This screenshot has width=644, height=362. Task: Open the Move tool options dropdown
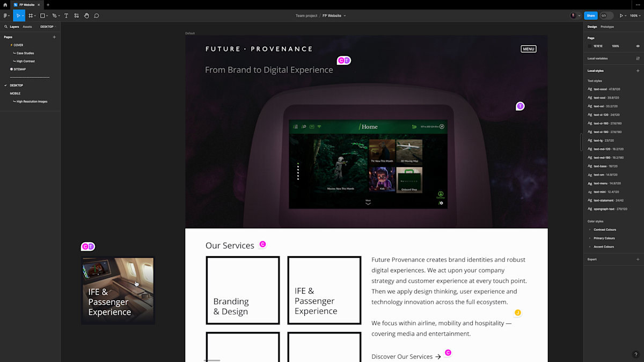point(23,16)
